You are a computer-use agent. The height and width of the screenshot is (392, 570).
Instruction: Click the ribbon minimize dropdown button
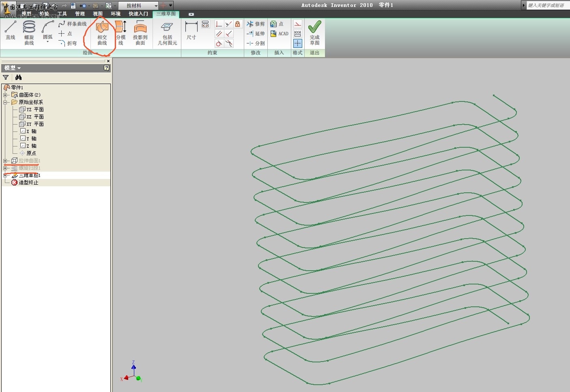191,14
